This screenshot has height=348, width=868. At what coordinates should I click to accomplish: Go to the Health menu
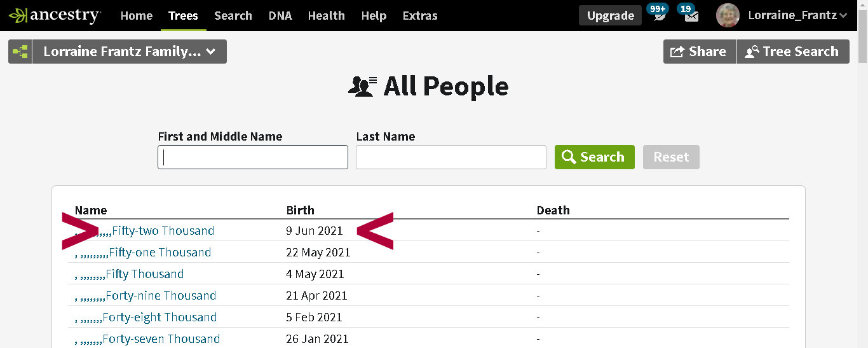coord(326,15)
